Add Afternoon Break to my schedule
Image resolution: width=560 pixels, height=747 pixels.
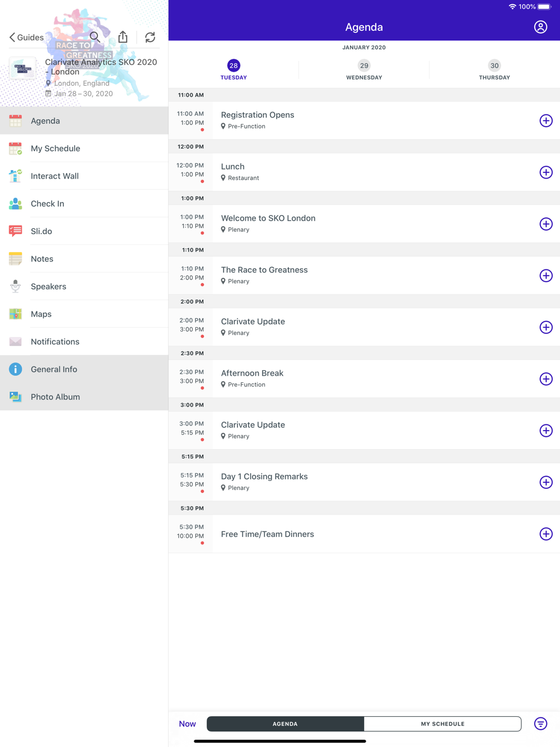click(546, 379)
